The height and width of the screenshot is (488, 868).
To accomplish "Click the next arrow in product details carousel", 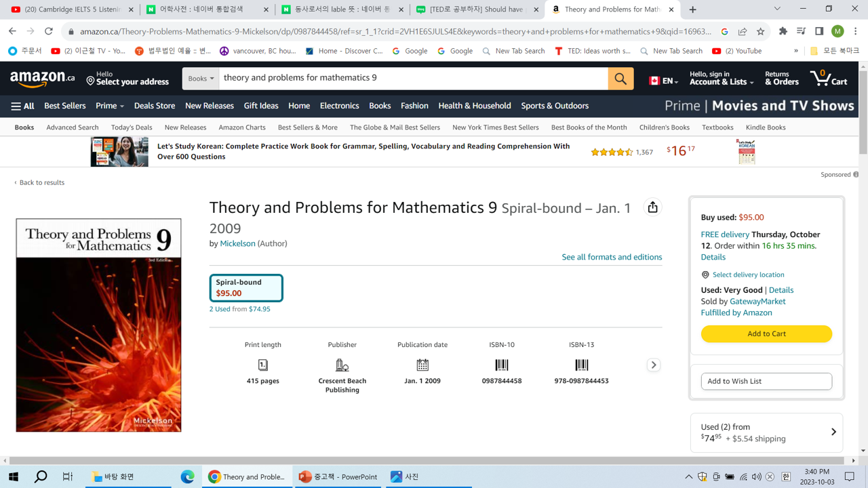I will point(654,365).
